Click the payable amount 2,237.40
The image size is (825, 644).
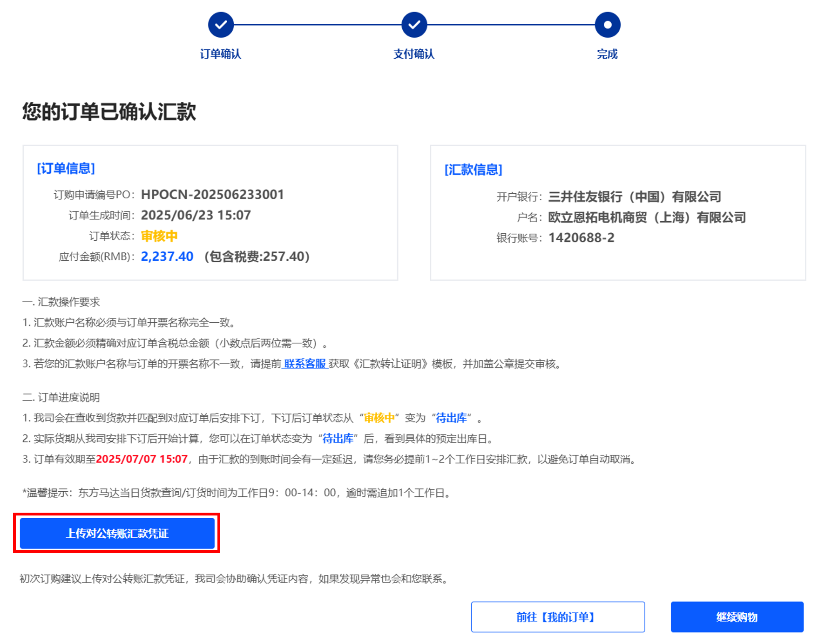167,257
